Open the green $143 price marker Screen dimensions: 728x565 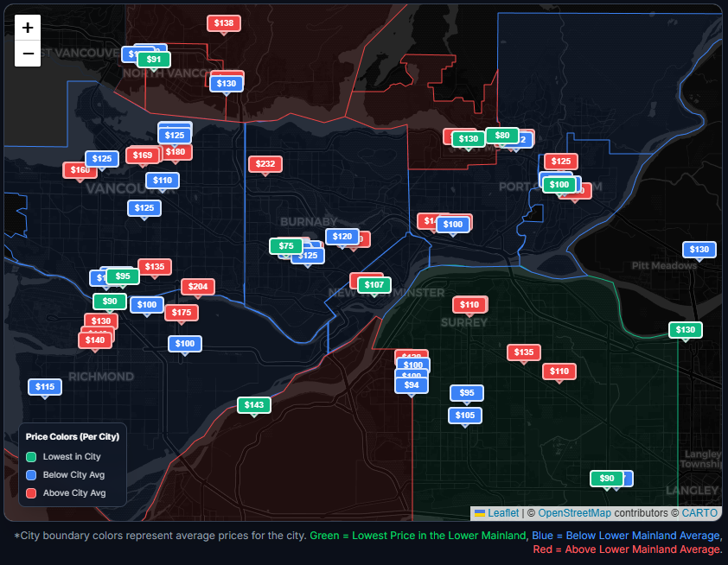(254, 405)
